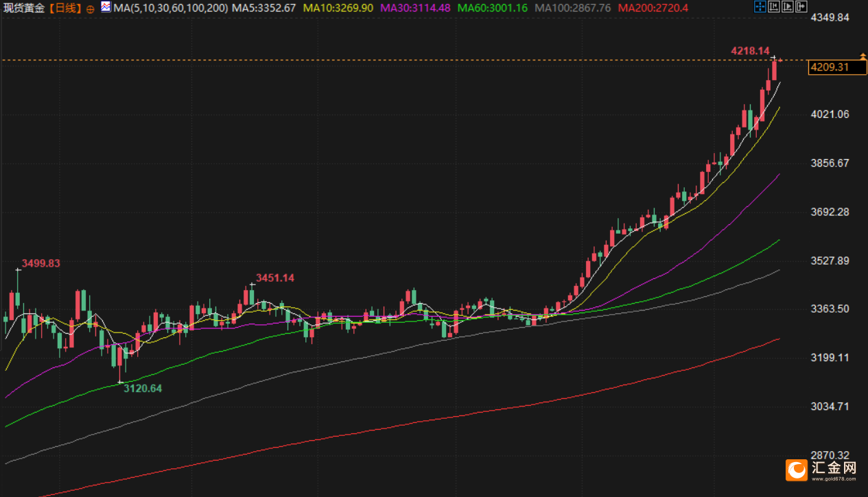Viewport: 868px width, 497px height.
Task: Click the crosshair cursor icon in chart toolbar
Action: coord(760,7)
